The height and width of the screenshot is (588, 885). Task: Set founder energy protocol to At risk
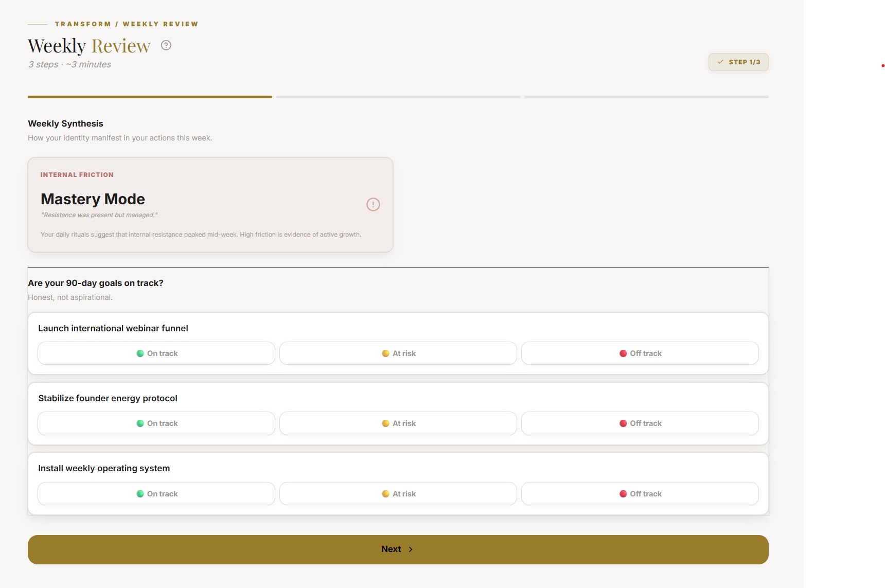(398, 423)
